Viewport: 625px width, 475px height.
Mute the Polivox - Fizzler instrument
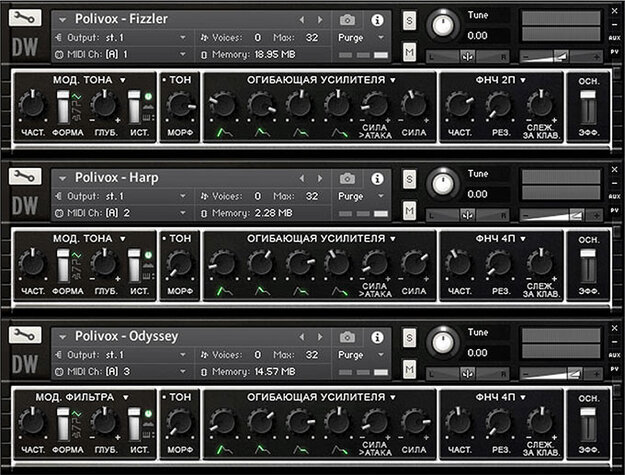click(x=409, y=52)
